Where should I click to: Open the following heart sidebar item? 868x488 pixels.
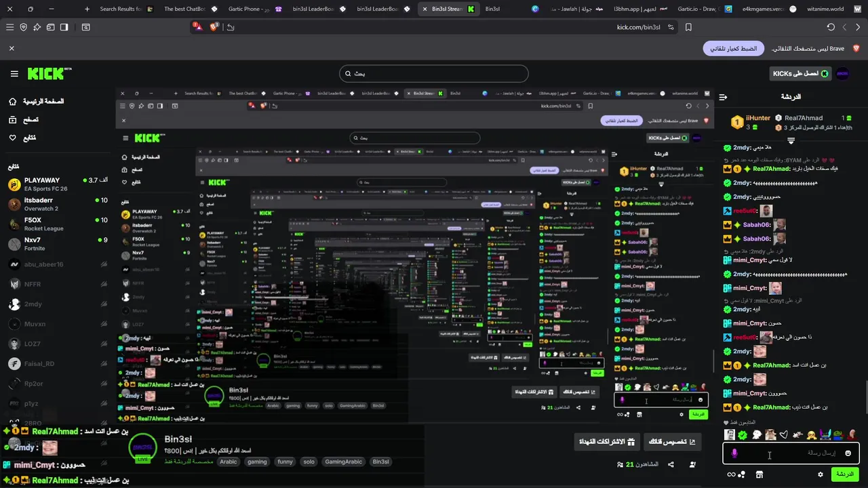click(22, 138)
